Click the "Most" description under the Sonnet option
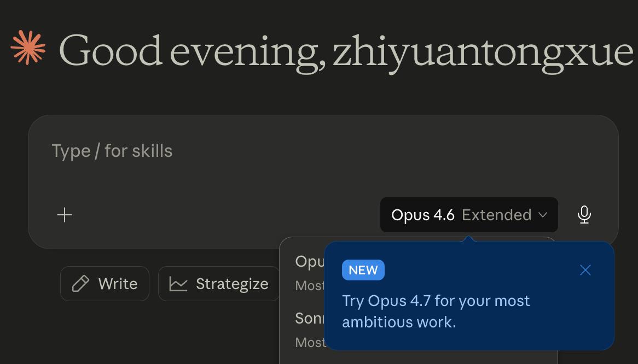The height and width of the screenshot is (364, 638). point(310,342)
